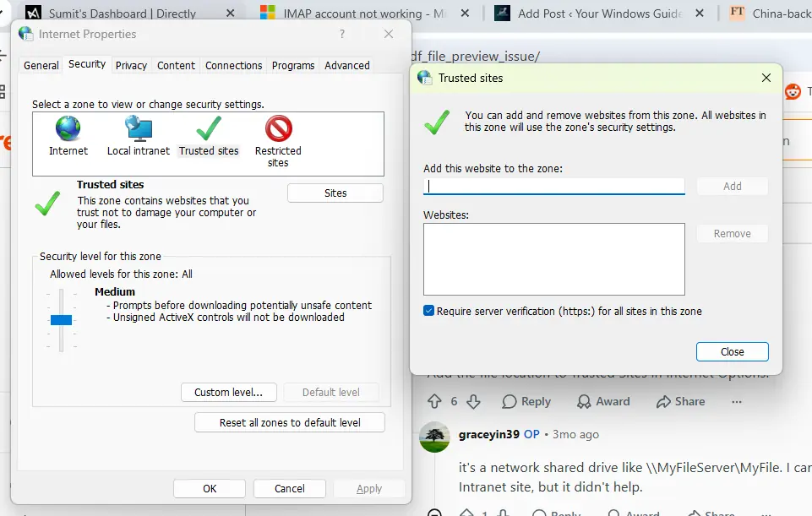This screenshot has width=812, height=516.
Task: Switch to the Advanced tab
Action: click(347, 66)
